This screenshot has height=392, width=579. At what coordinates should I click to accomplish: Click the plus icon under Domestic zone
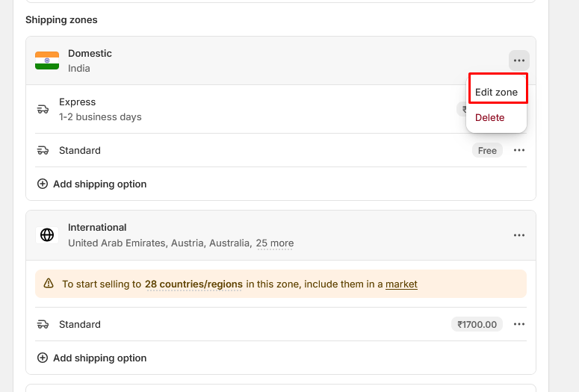tap(43, 184)
